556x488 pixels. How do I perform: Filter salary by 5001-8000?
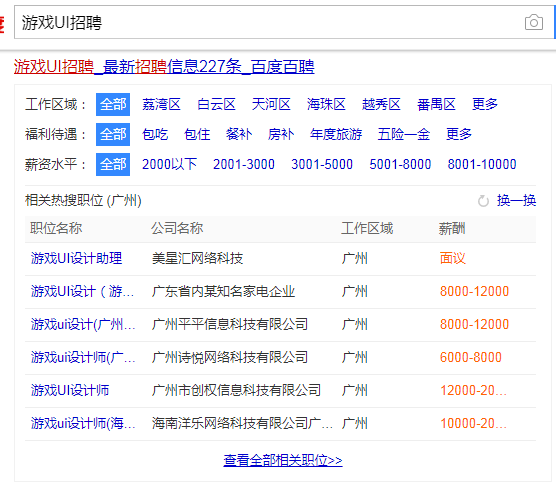pyautogui.click(x=400, y=164)
